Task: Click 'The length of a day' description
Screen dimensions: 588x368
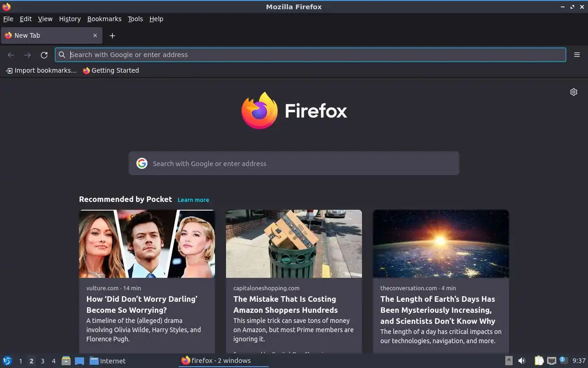Action: pyautogui.click(x=441, y=336)
